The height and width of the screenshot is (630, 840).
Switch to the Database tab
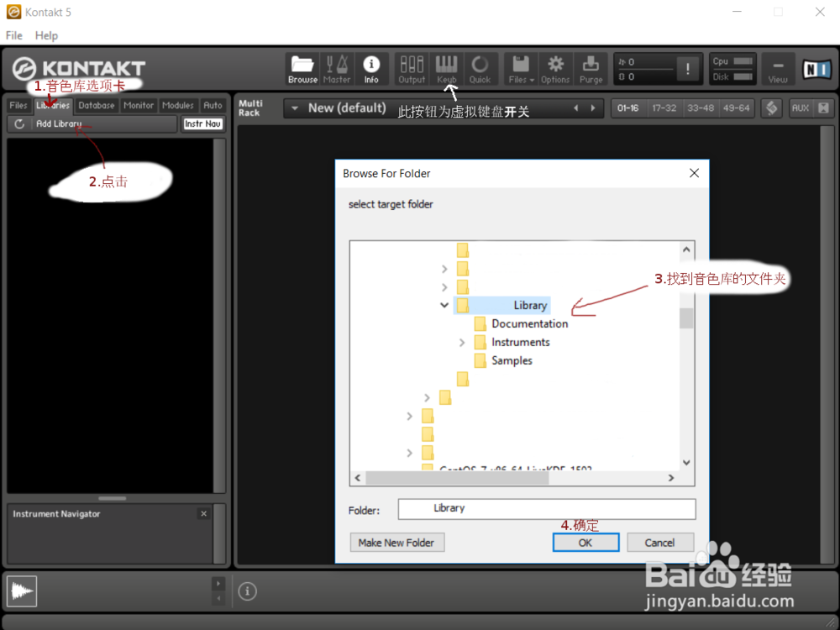[97, 106]
